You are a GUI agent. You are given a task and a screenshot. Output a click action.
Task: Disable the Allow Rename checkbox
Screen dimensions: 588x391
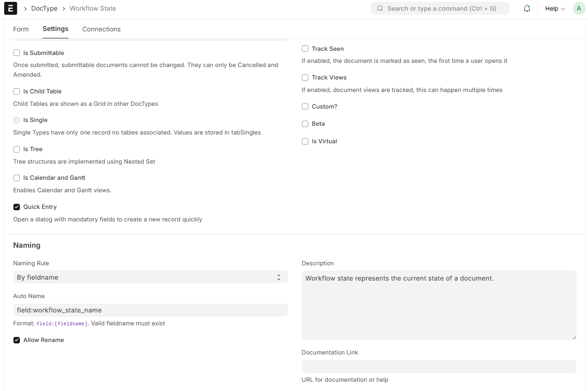[x=17, y=340]
